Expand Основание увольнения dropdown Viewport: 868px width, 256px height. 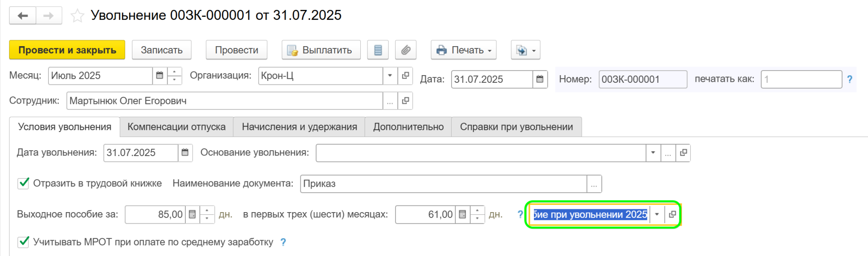point(653,153)
